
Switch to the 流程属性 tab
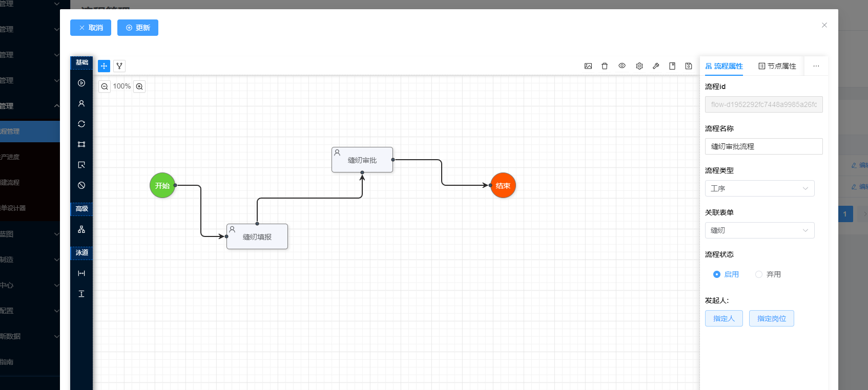click(724, 66)
